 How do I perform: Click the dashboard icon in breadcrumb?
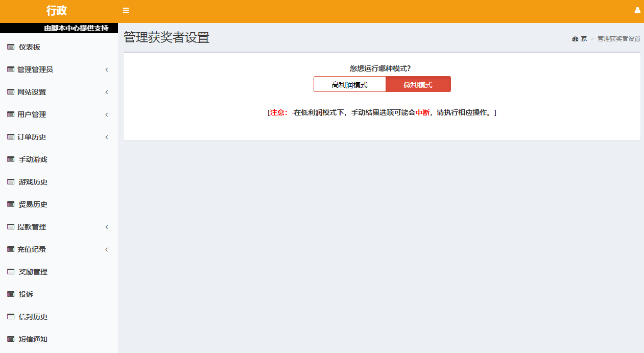(575, 39)
